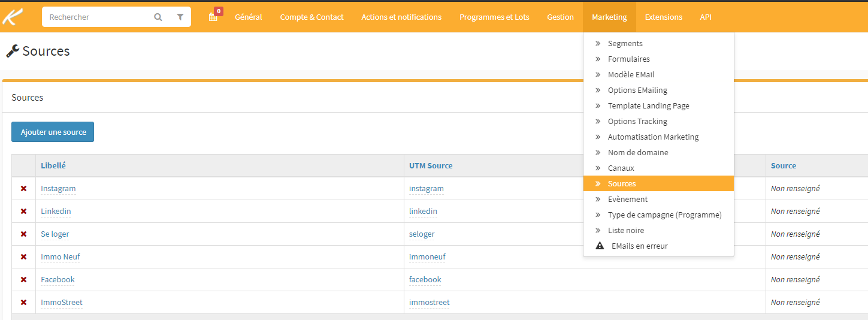This screenshot has width=868, height=320.
Task: Sort by the UTM Source column header
Action: pos(431,166)
